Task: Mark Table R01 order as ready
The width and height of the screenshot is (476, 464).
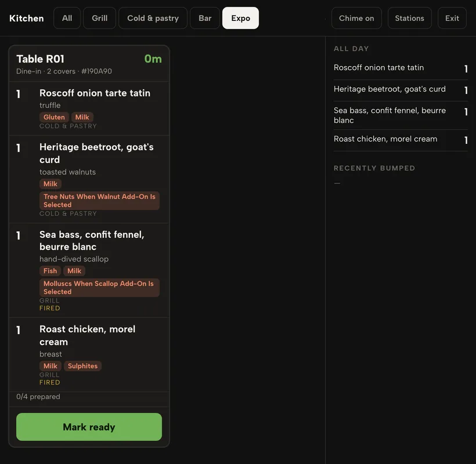Action: tap(89, 427)
